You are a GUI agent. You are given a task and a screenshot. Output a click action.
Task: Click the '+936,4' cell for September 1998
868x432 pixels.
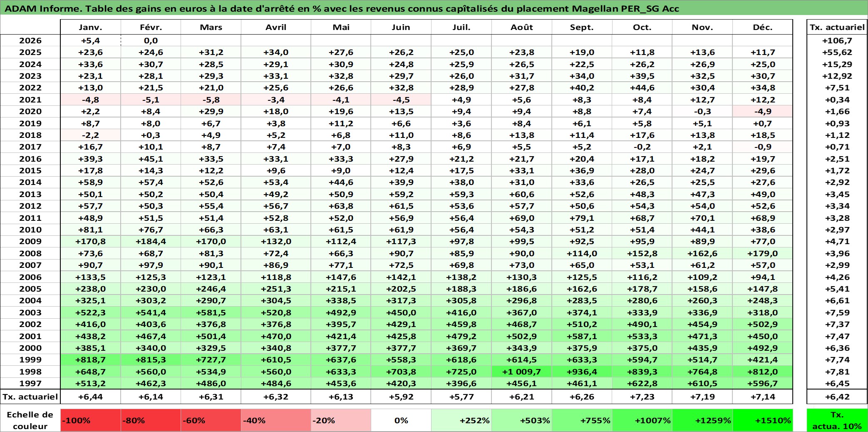tap(582, 372)
